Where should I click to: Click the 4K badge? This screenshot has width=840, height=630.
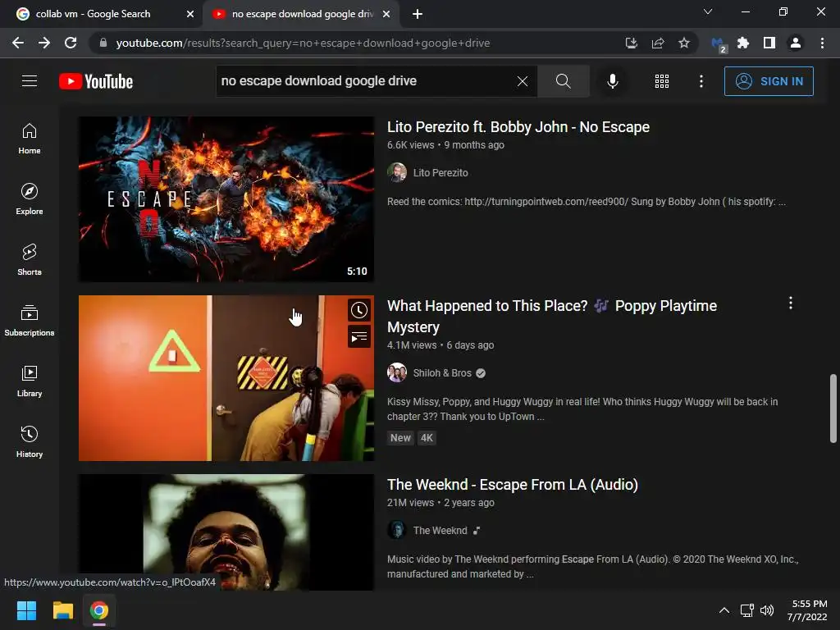coord(427,438)
